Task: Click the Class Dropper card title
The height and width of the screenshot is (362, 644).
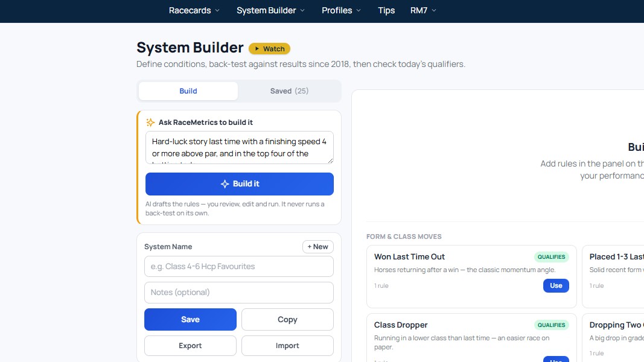Action: 400,325
